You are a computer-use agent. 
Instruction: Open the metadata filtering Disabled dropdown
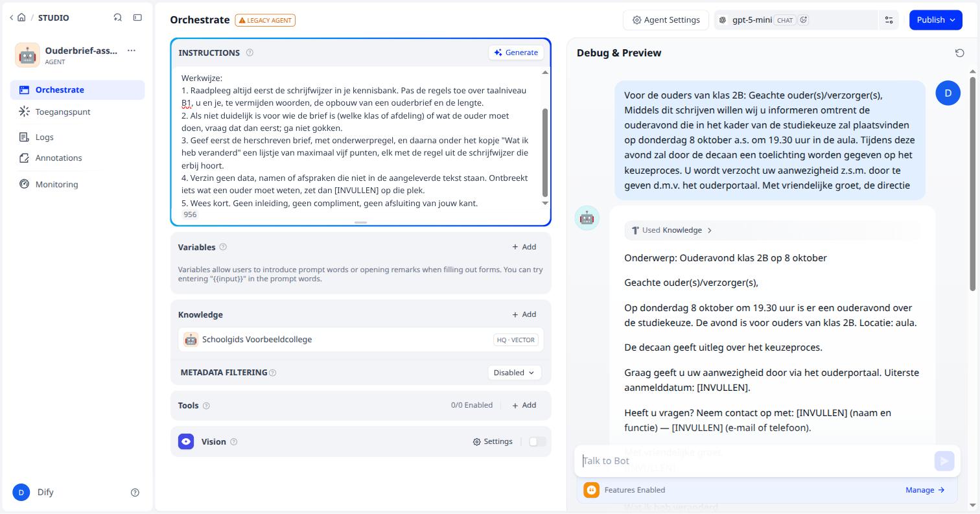515,373
